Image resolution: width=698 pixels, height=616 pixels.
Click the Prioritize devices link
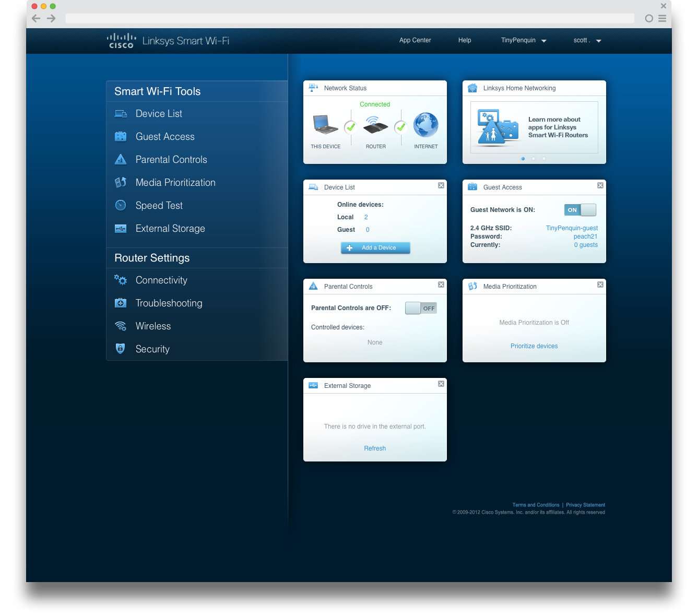pos(534,346)
